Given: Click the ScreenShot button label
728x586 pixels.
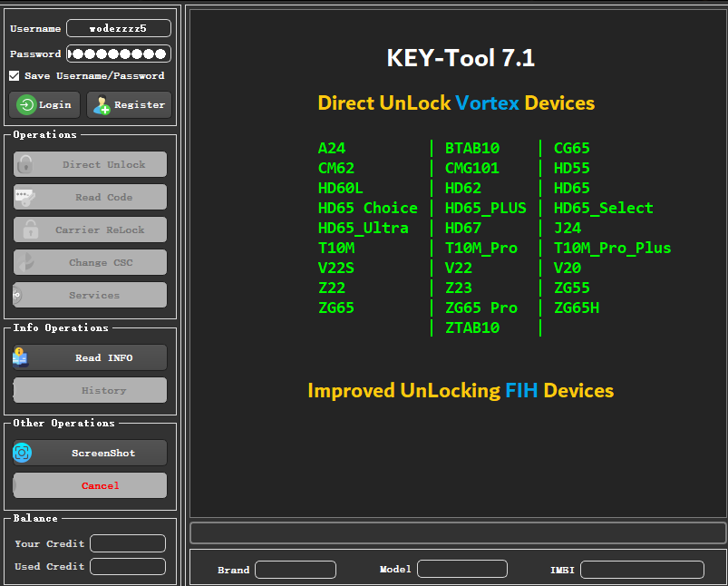Looking at the screenshot, I should coord(103,453).
